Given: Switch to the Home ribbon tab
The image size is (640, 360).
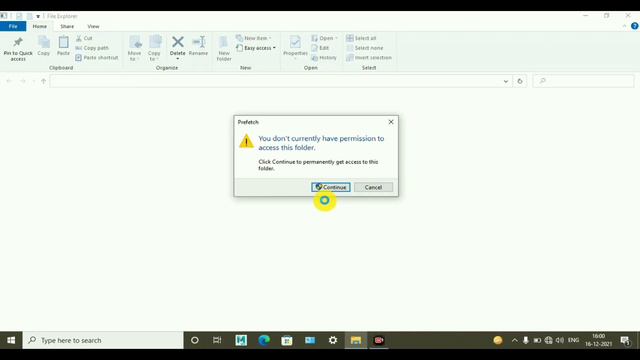Looking at the screenshot, I should click(40, 26).
